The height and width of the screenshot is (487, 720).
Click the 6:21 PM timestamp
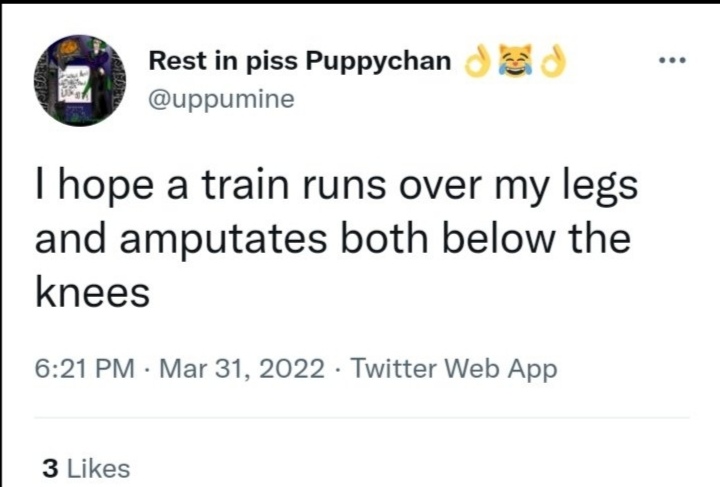pos(85,369)
